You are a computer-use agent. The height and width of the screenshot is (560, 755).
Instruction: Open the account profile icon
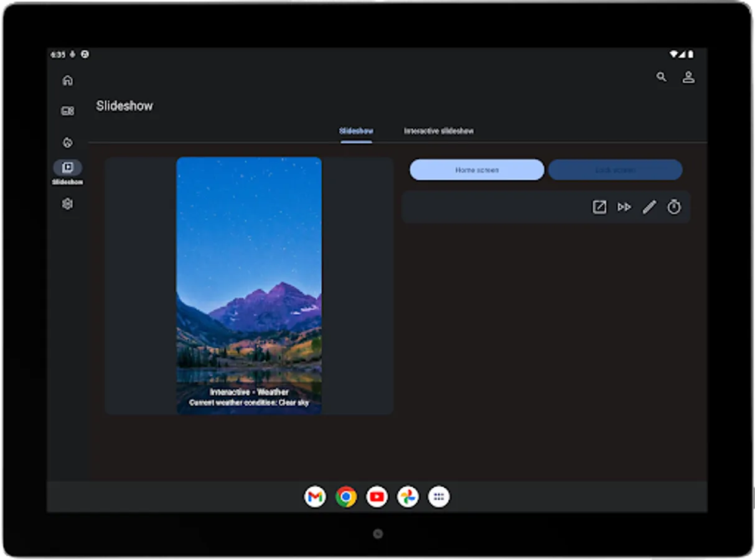pos(688,77)
